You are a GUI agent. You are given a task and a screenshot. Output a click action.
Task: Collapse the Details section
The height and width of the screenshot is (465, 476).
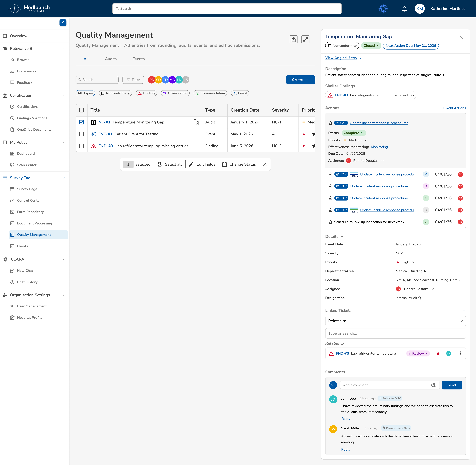tap(334, 236)
